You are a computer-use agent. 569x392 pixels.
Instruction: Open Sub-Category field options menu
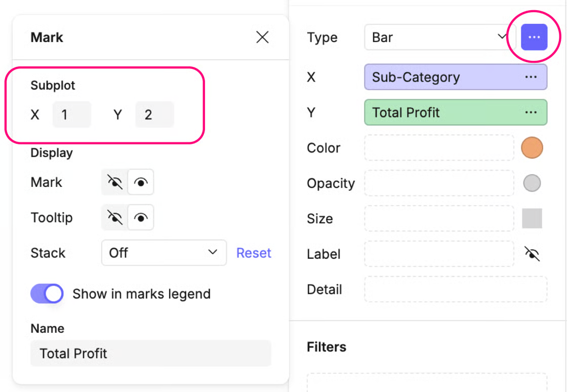(531, 77)
